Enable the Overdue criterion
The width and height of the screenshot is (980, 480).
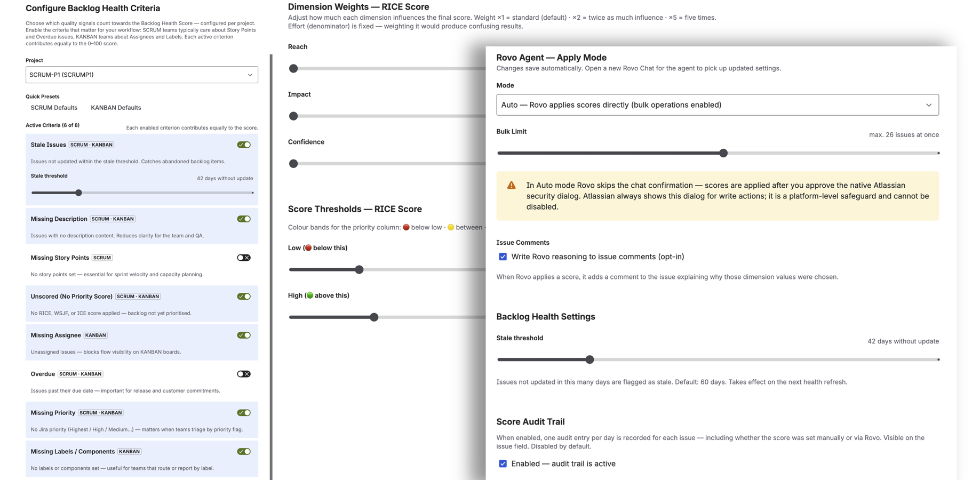click(x=243, y=374)
